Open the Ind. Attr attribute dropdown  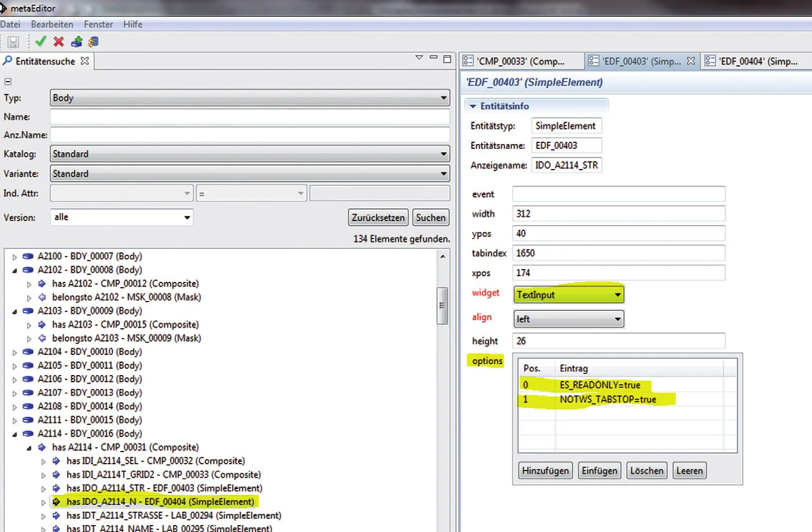click(121, 193)
